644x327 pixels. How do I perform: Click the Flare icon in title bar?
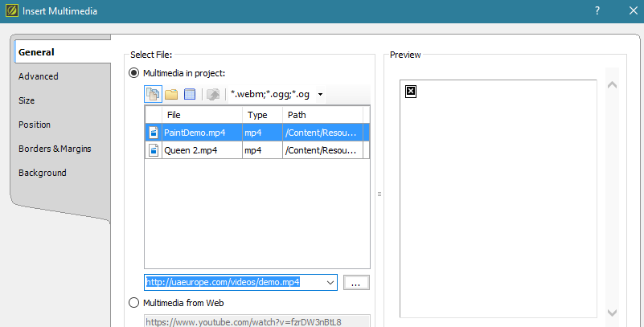[11, 10]
